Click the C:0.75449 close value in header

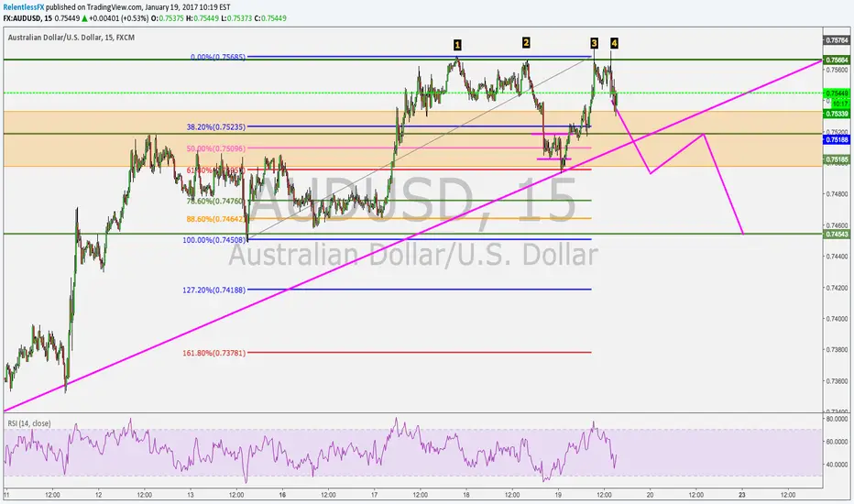coord(270,18)
